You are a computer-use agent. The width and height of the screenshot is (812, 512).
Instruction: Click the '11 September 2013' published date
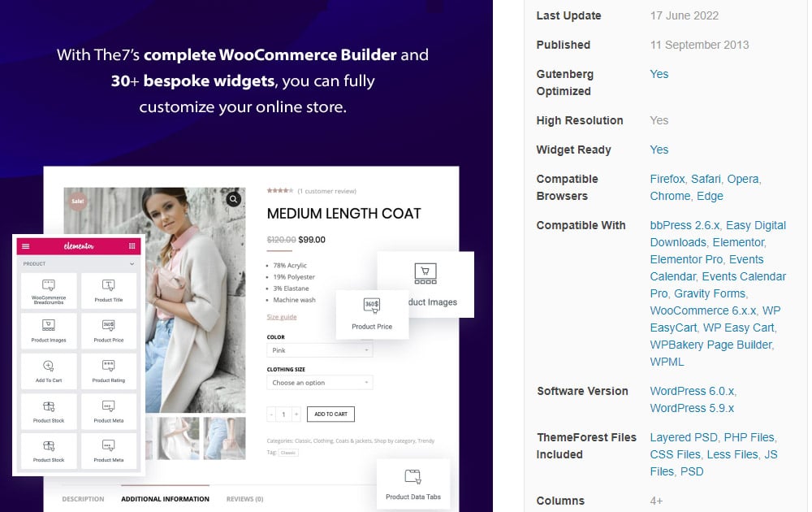click(699, 45)
